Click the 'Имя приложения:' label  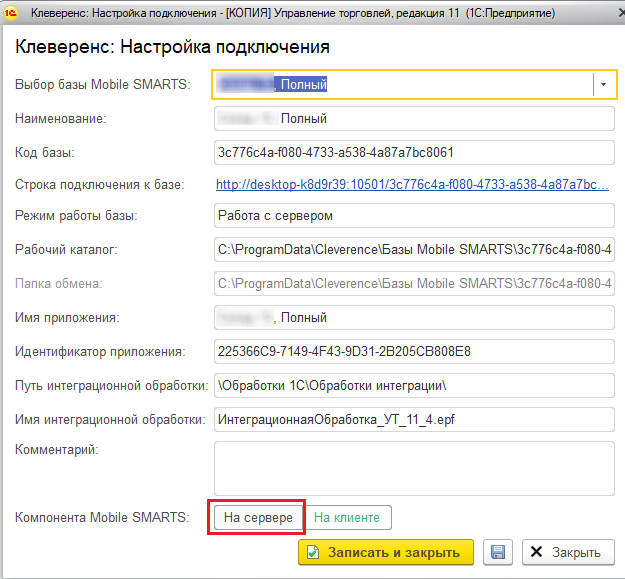click(67, 318)
